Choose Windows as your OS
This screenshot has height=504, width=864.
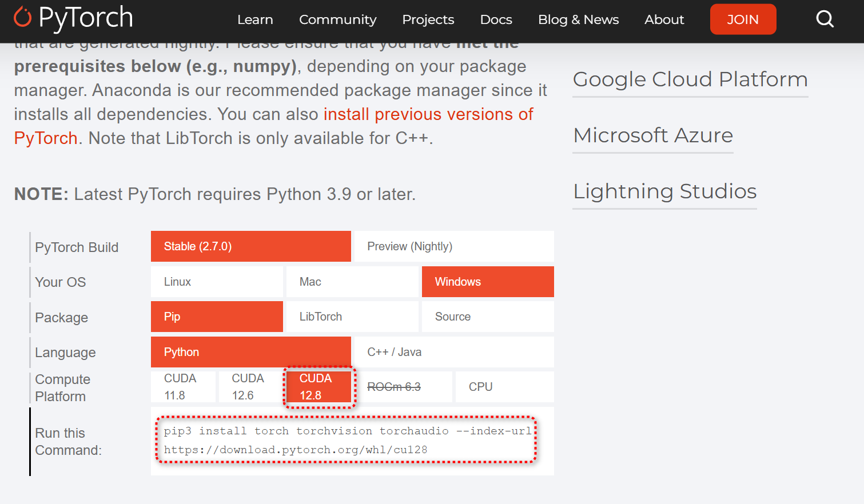(x=488, y=282)
